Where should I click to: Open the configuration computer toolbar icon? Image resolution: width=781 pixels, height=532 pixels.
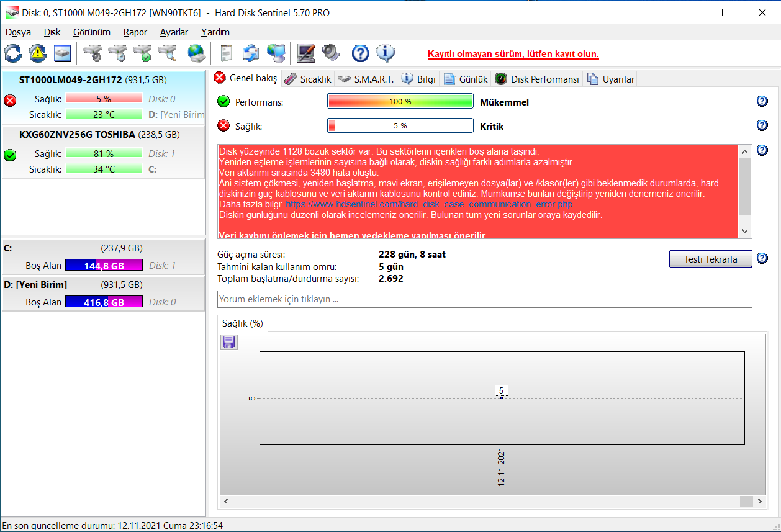click(x=305, y=53)
